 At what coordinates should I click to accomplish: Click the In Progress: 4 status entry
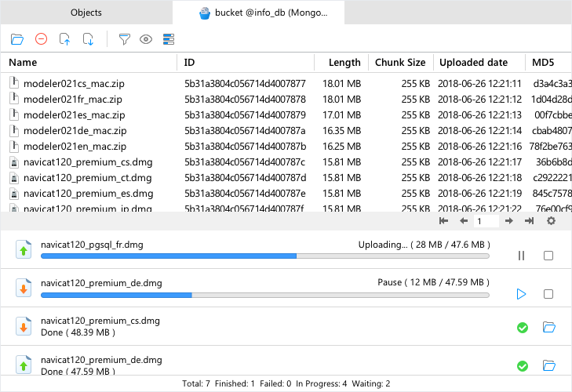(321, 383)
